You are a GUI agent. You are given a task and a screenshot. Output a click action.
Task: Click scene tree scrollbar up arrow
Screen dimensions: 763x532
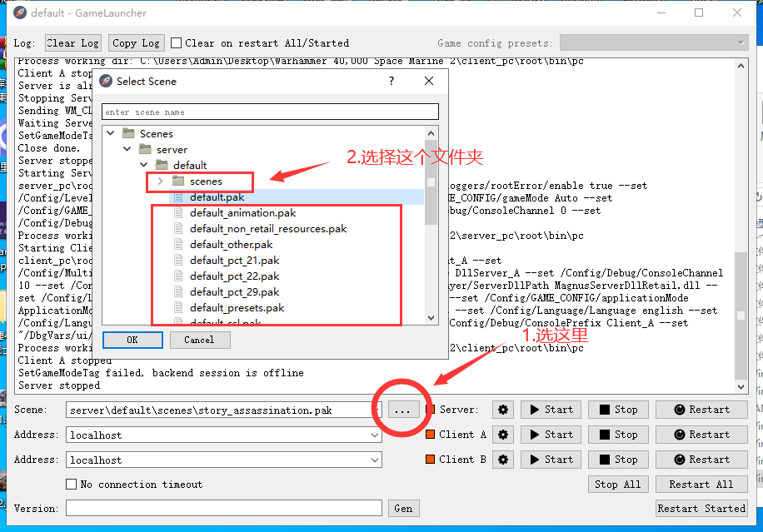(431, 133)
